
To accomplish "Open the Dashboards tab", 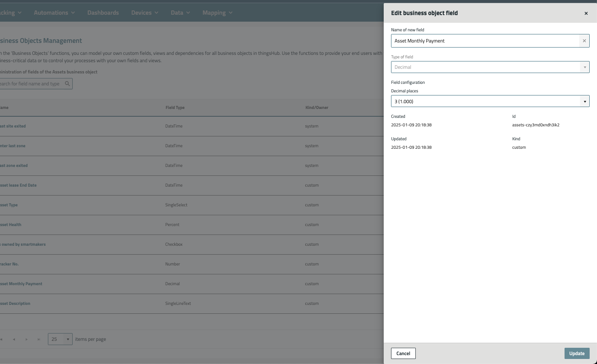I will [103, 13].
